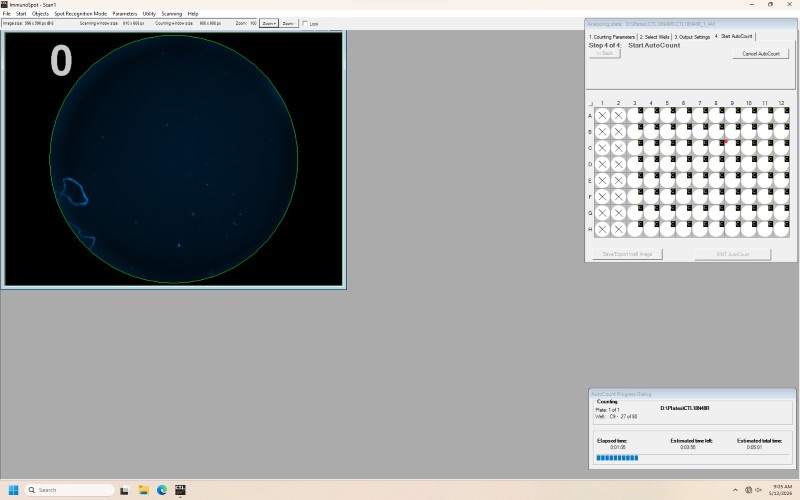
Task: Click the taskbar Search box
Action: click(x=69, y=490)
